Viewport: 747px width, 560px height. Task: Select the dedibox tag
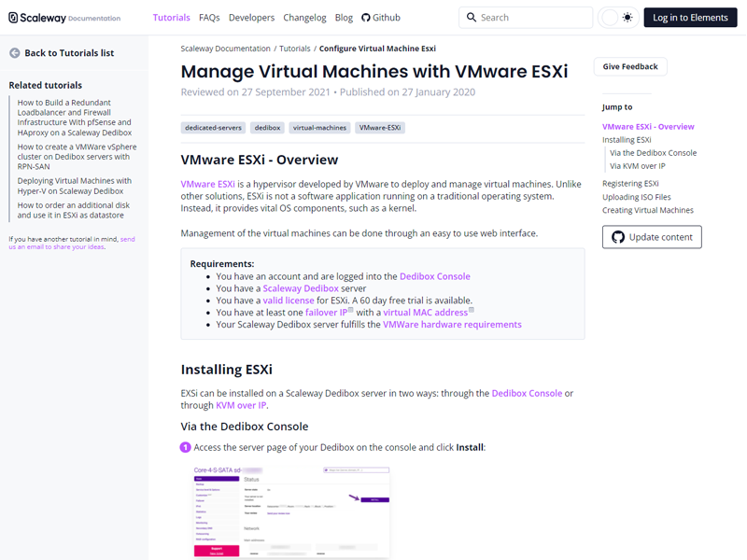click(x=267, y=128)
